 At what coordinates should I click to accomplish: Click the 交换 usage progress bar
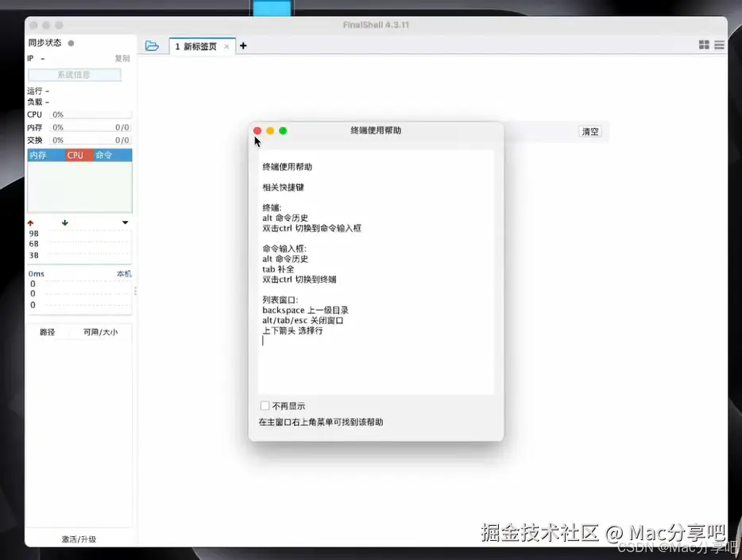(91, 140)
